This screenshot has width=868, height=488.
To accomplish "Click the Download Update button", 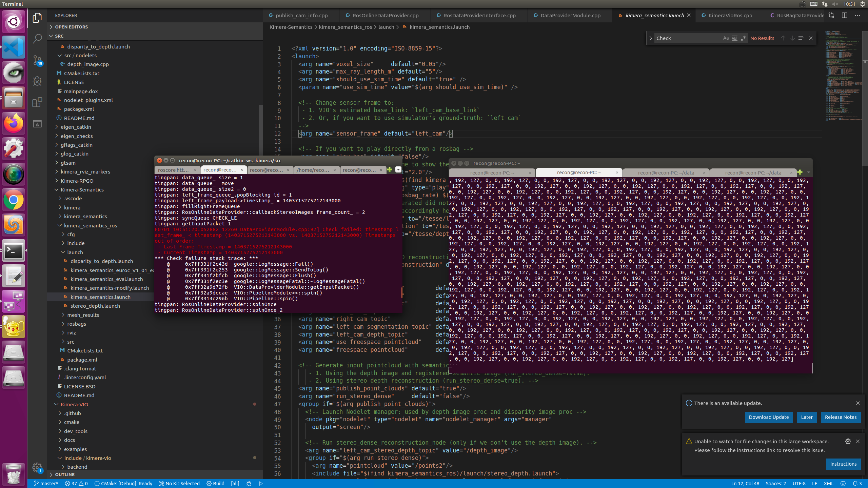I will pos(768,417).
